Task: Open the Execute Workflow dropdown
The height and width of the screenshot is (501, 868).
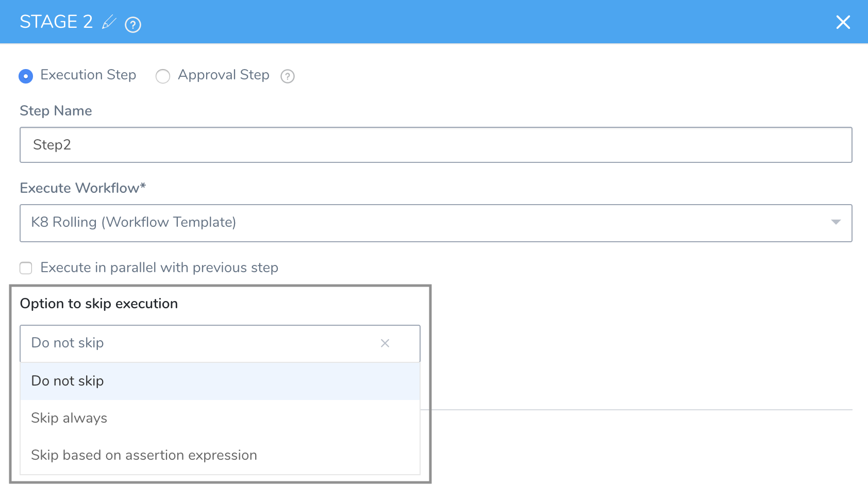Action: click(x=436, y=223)
